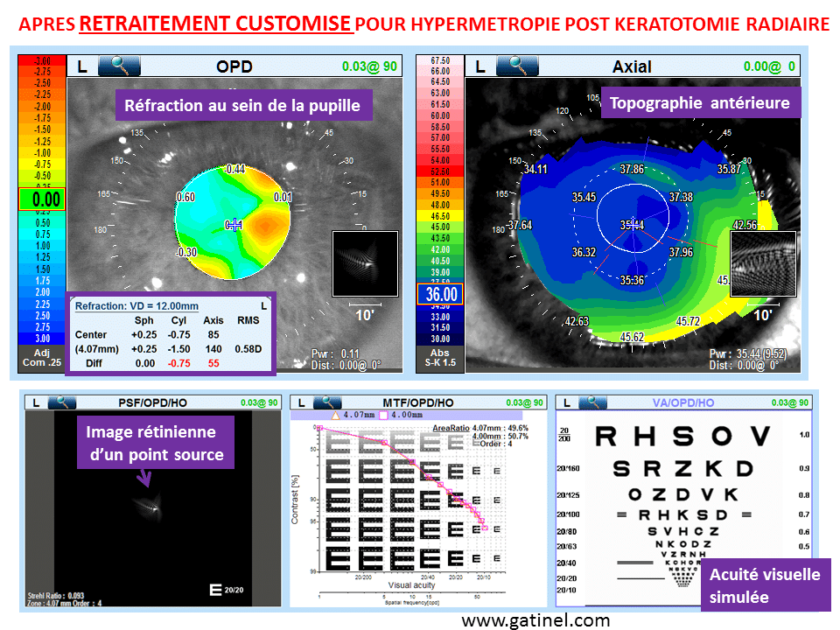This screenshot has width=840, height=630.
Task: Select the L eye label in the OPD header
Action: click(82, 67)
